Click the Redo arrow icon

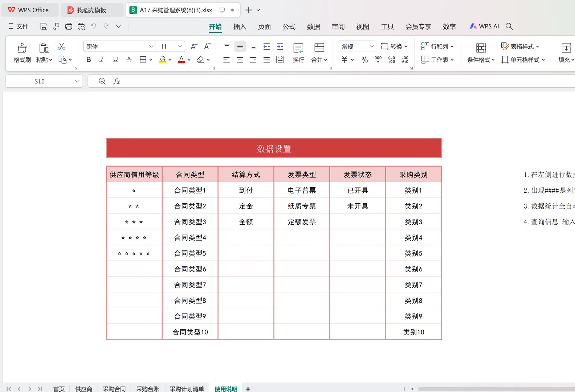pyautogui.click(x=106, y=26)
